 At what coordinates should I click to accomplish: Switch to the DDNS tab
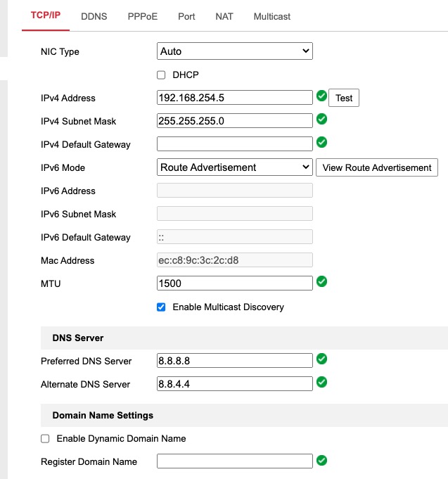click(x=94, y=16)
